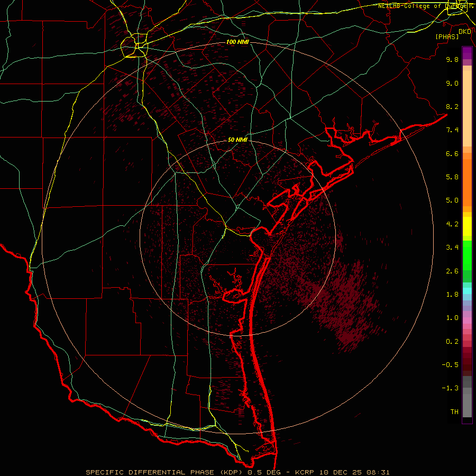Click the 0.2 value on the scale

(452, 342)
